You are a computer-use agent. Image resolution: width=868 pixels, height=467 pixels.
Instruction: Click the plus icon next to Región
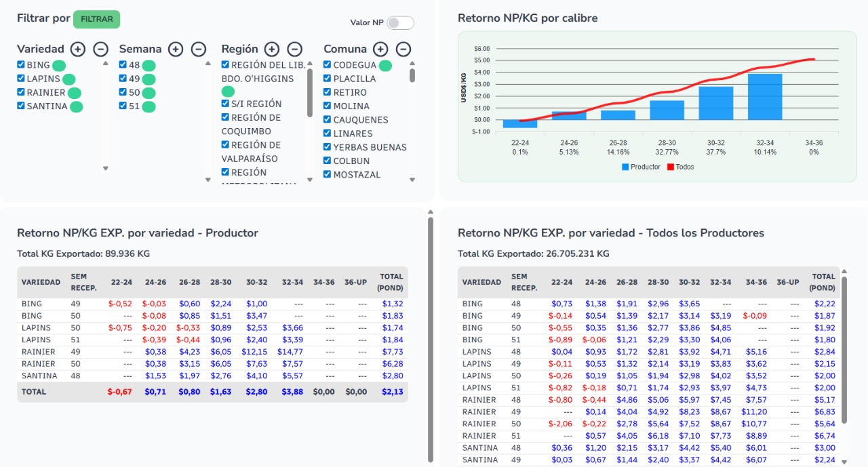click(272, 49)
